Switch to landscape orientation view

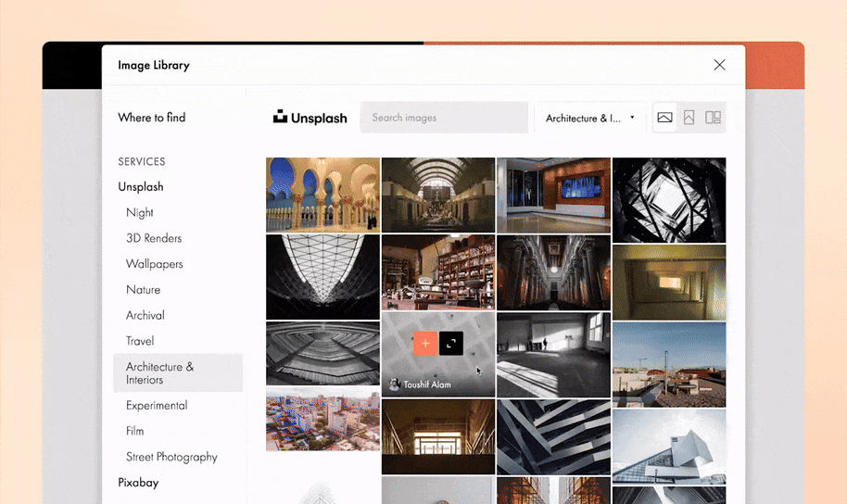coord(664,118)
